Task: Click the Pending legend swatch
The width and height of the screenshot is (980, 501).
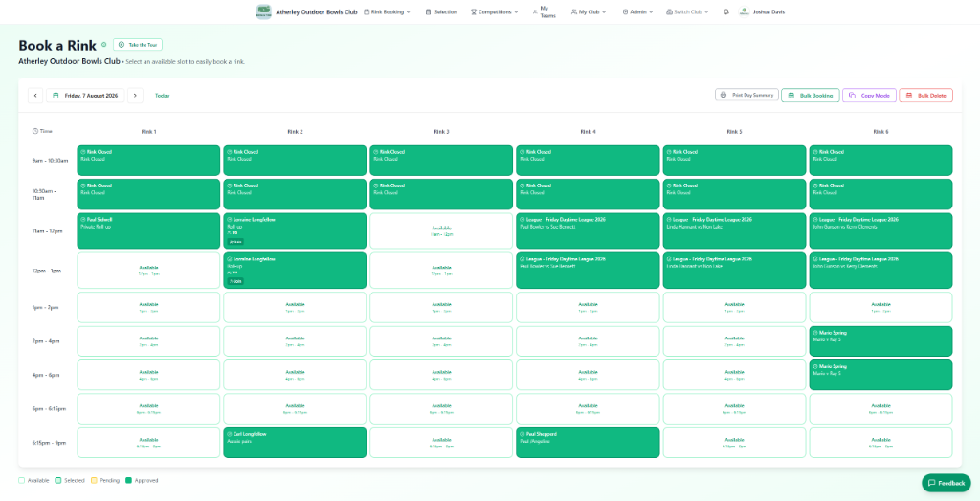Action: tap(95, 480)
